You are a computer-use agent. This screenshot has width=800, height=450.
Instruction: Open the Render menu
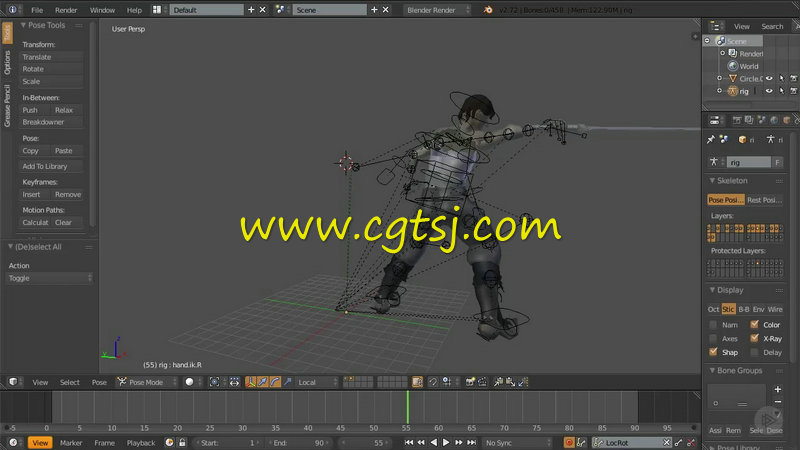(66, 10)
